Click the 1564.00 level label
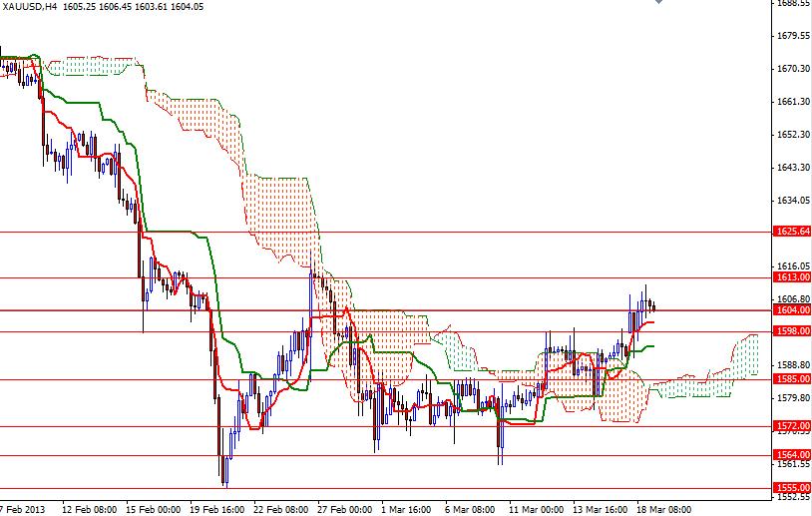The image size is (812, 516). click(x=792, y=454)
